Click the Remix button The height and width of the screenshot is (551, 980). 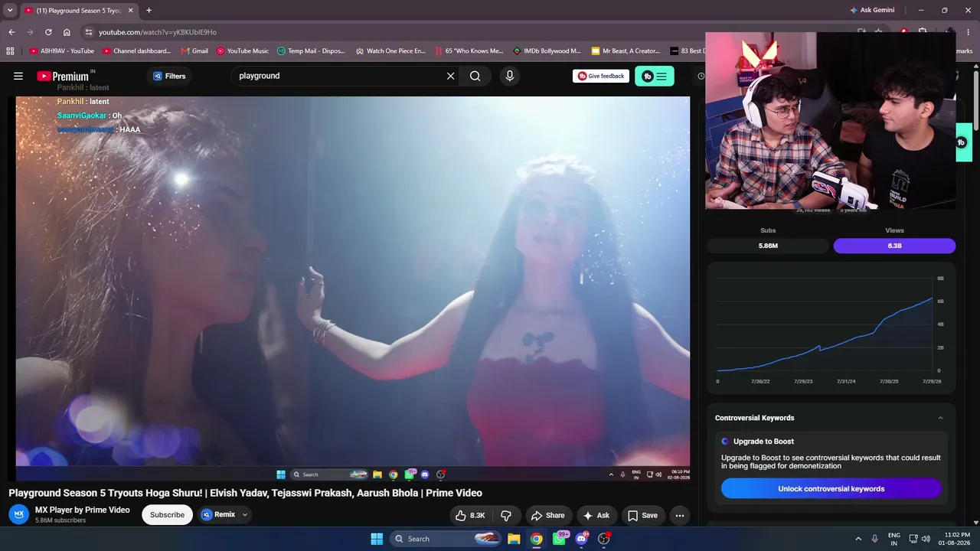[218, 514]
